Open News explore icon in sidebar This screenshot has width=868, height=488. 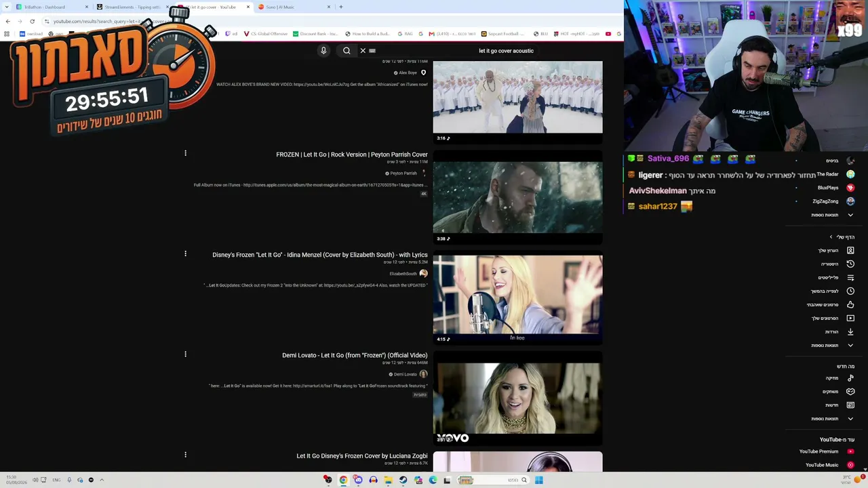click(x=850, y=405)
